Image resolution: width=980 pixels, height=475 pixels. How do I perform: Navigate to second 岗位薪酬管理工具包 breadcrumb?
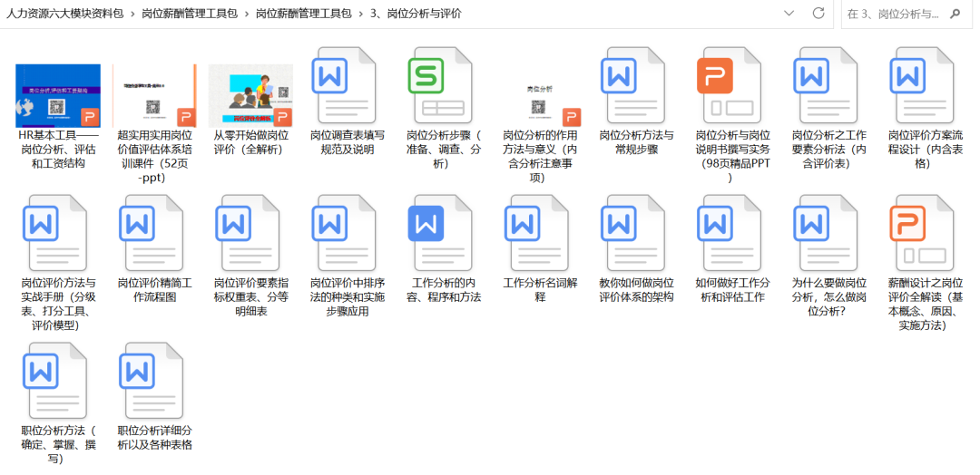(304, 14)
